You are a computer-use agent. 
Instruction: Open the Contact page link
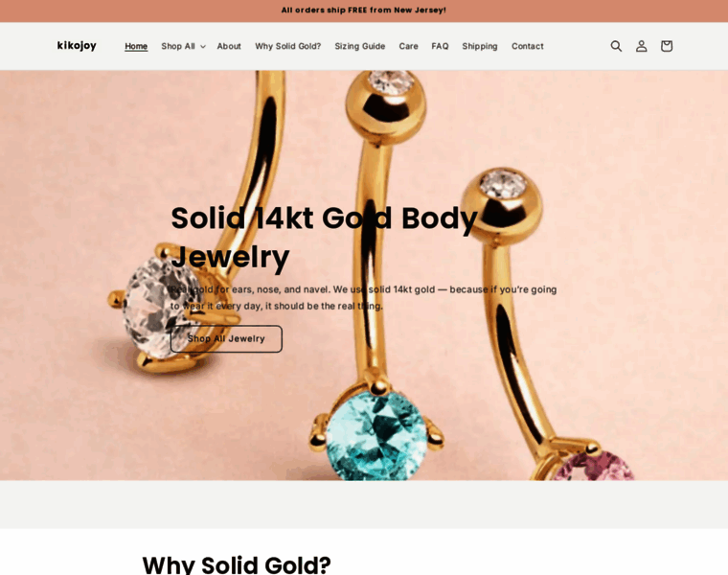click(x=528, y=46)
